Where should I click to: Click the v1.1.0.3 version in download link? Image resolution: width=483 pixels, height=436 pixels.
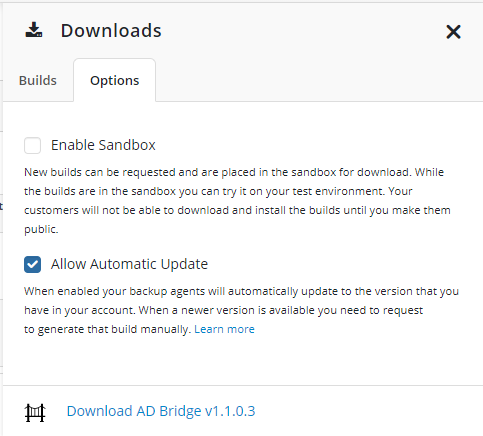230,411
